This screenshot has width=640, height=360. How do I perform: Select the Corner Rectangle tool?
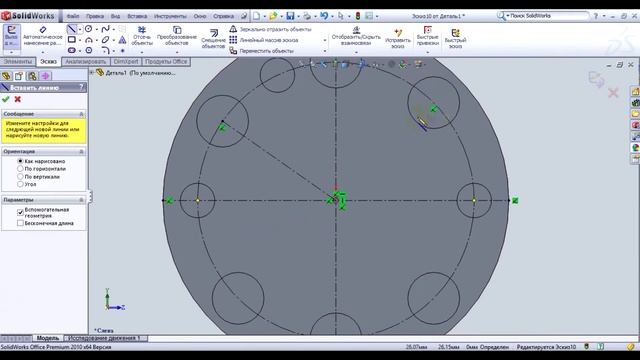pos(71,40)
